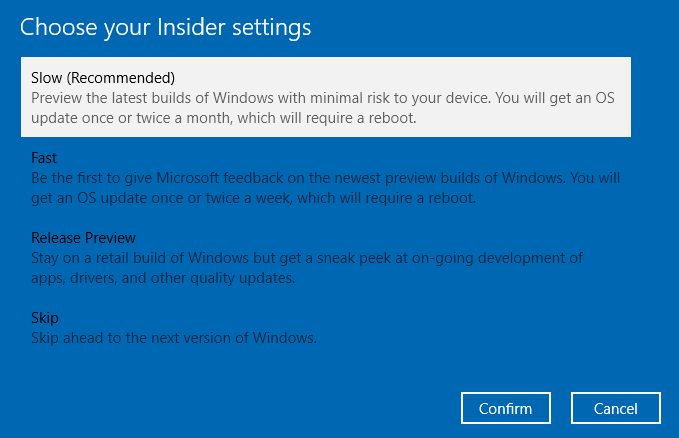The image size is (679, 438).
Task: Cancel the Insider settings dialog
Action: (x=616, y=408)
